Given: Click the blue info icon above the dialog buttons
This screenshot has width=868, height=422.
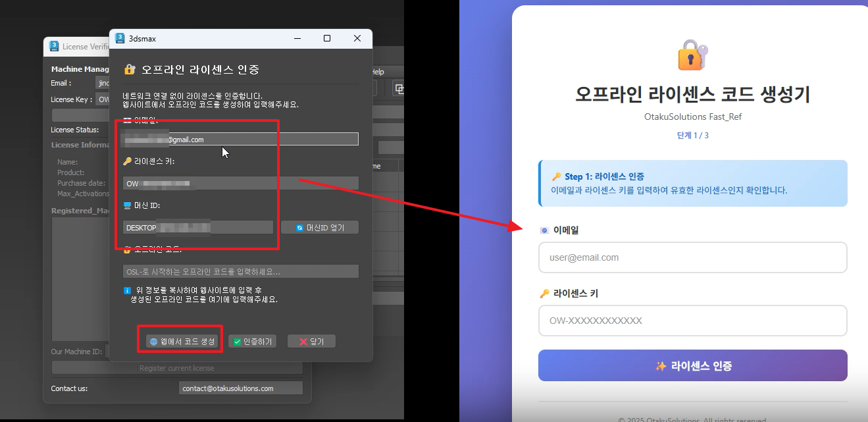Looking at the screenshot, I should (128, 290).
